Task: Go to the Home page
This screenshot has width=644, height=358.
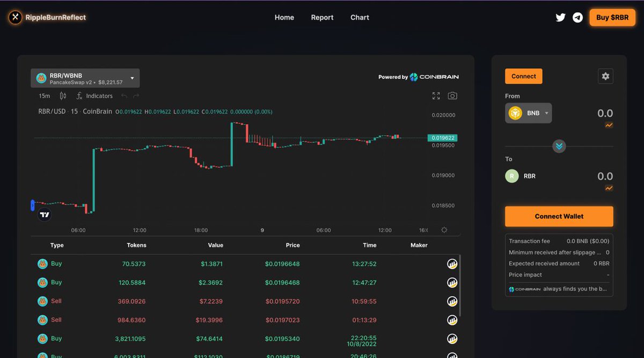Action: pos(284,18)
